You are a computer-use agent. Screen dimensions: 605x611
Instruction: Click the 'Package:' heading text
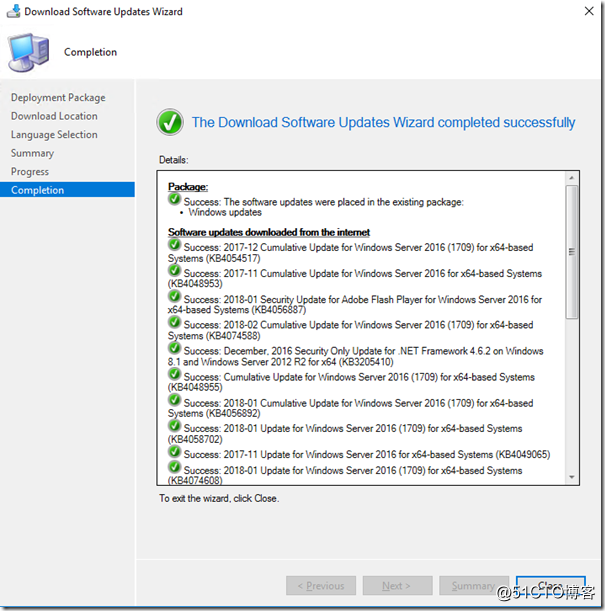click(188, 187)
